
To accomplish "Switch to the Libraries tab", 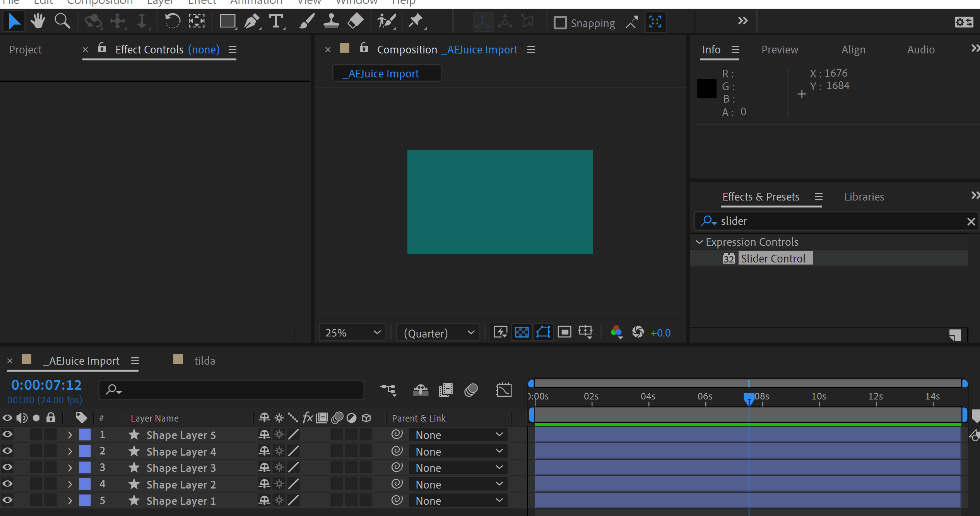I will pyautogui.click(x=864, y=197).
